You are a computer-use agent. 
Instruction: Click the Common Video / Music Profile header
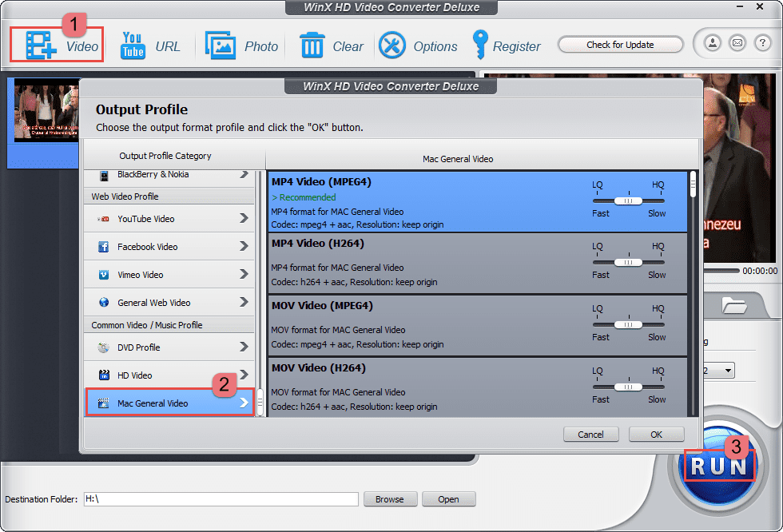coord(147,325)
